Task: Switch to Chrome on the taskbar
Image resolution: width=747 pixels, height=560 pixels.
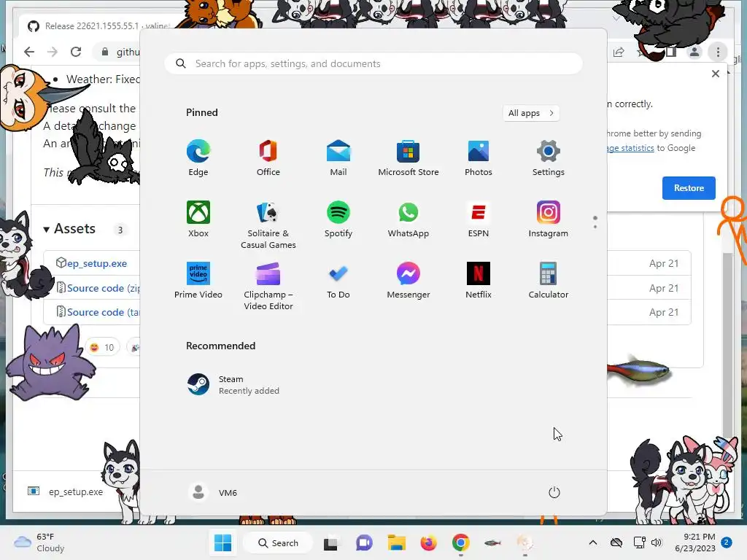Action: point(461,543)
